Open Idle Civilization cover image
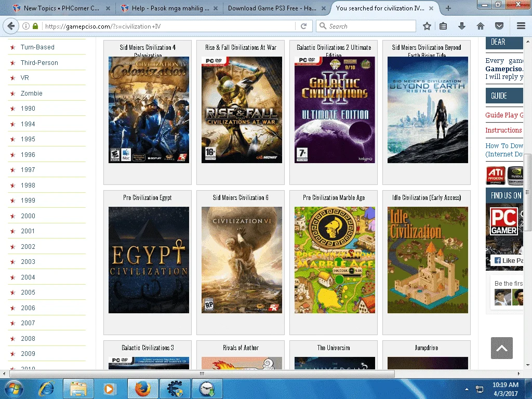 428,260
